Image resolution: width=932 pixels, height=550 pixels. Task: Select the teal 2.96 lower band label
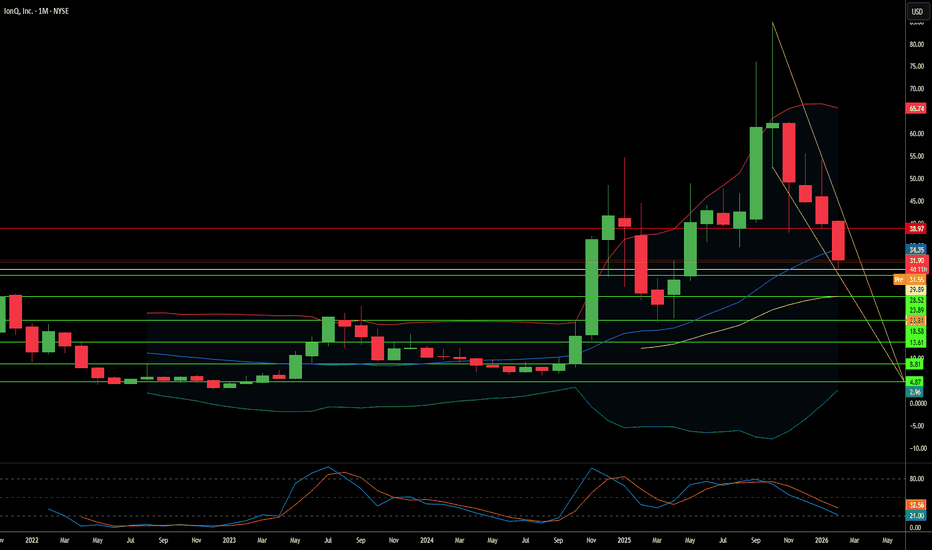(915, 392)
